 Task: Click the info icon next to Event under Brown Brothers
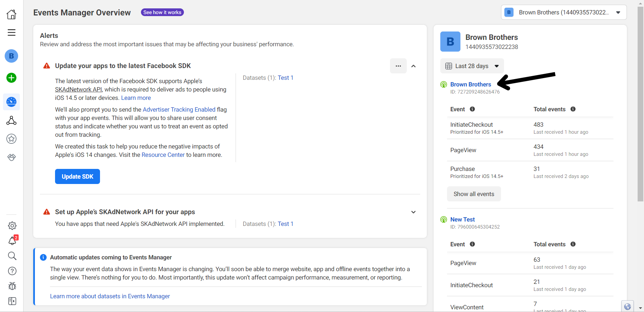click(x=472, y=109)
